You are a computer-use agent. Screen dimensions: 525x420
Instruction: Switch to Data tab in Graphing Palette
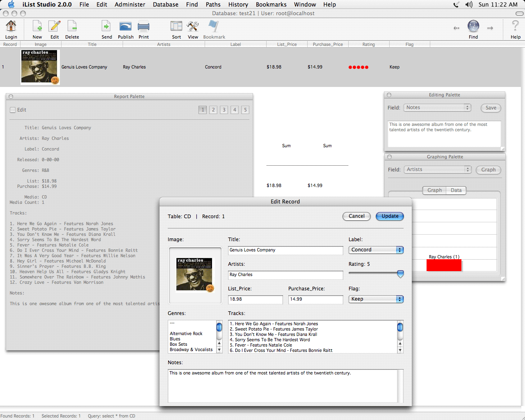coord(456,190)
